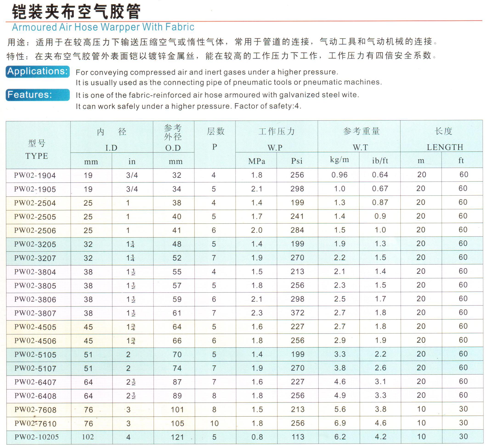Click outer diameter 74 in PW02-5107 row

click(177, 368)
